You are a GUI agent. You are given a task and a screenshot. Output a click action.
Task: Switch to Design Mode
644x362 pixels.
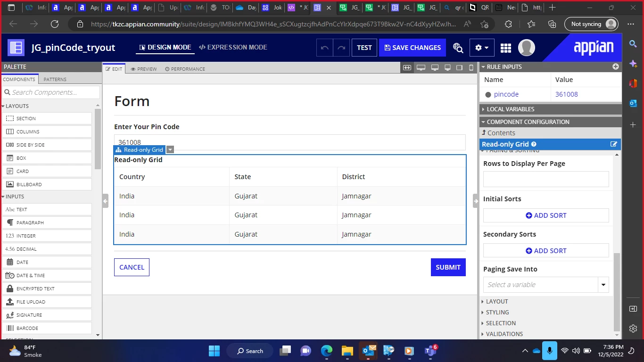tap(165, 47)
